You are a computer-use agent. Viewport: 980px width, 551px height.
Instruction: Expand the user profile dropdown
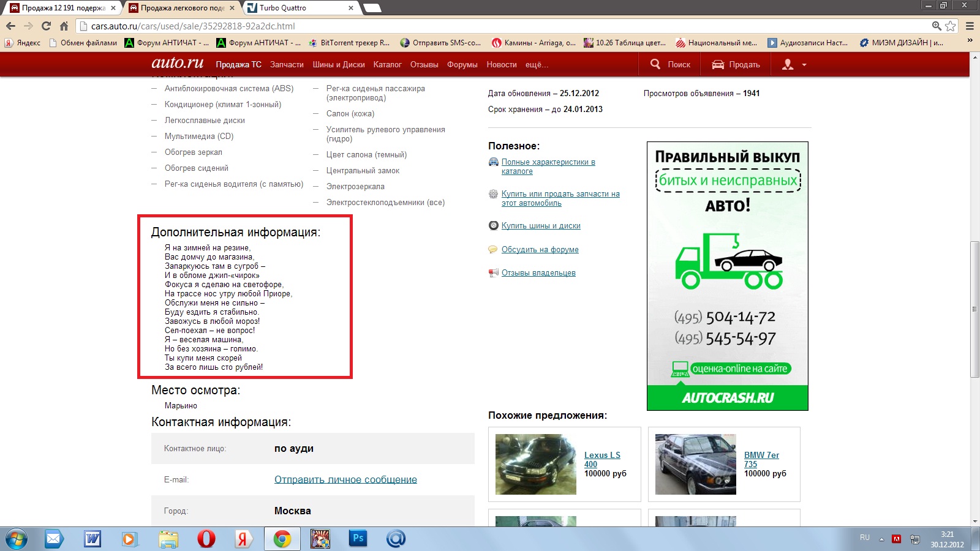(x=794, y=64)
